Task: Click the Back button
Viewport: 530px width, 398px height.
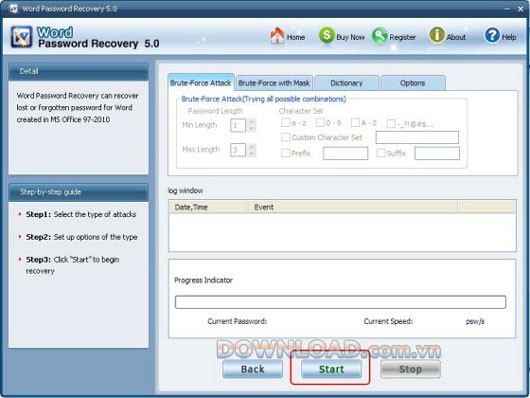Action: point(252,369)
